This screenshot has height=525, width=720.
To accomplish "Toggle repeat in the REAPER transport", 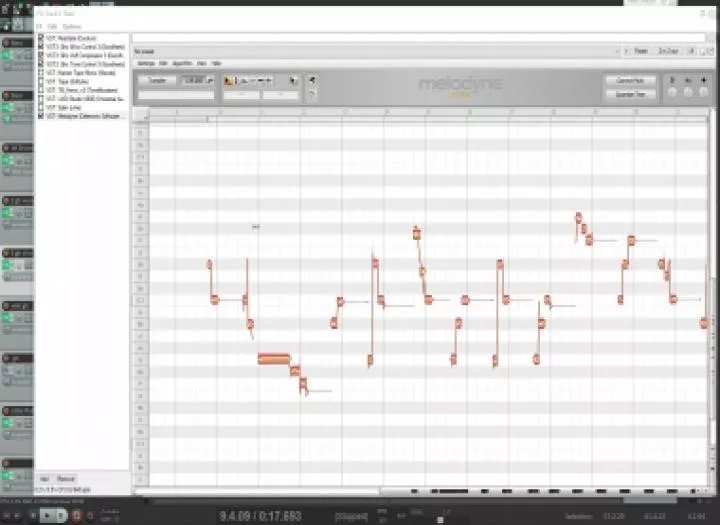I will click(90, 515).
